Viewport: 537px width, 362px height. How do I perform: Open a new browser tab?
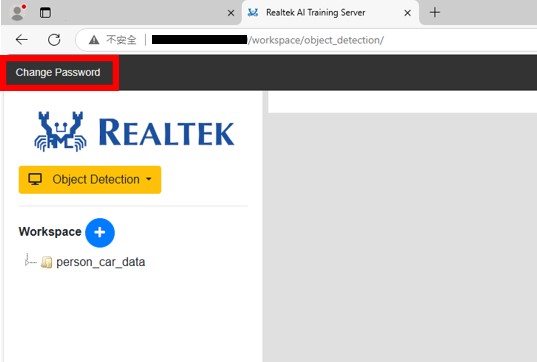click(x=435, y=13)
